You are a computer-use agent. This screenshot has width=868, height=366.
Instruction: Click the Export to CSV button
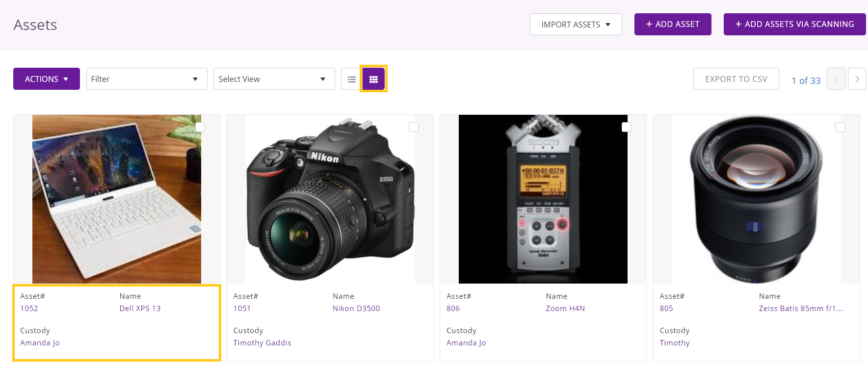(736, 79)
